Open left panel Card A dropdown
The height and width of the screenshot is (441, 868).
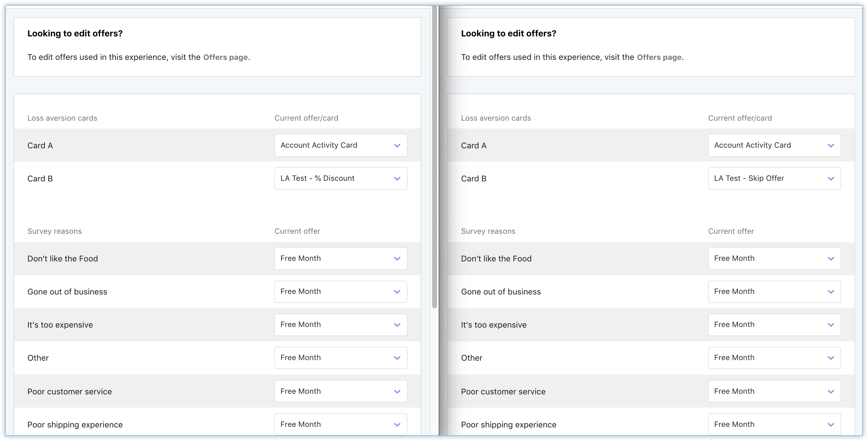[340, 145]
